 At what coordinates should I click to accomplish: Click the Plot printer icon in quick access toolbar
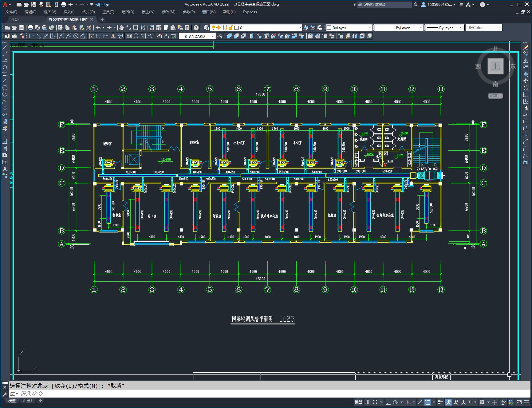coord(63,4)
